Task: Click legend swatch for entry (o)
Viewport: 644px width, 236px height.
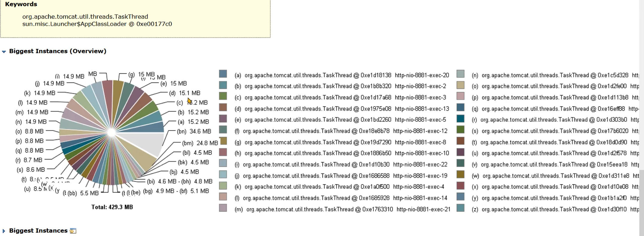Action: pyautogui.click(x=461, y=85)
